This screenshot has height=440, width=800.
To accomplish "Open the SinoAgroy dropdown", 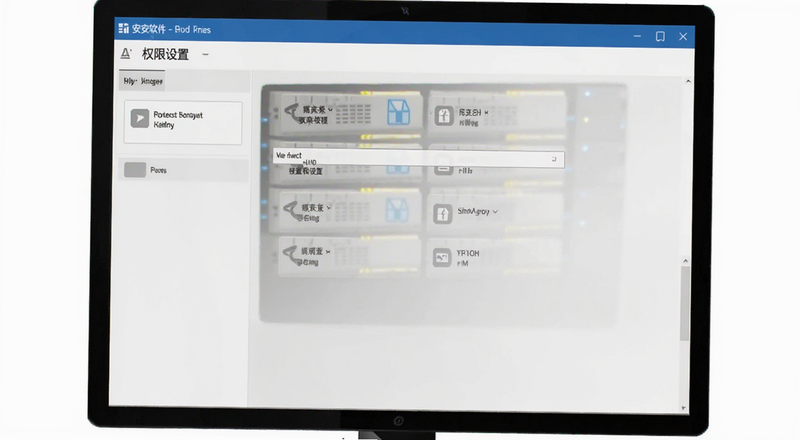I will (x=495, y=211).
